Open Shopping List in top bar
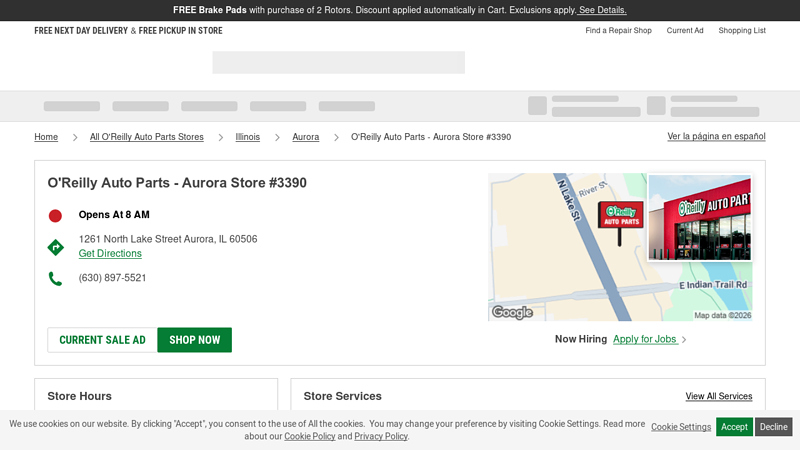Screen dimensions: 800x450 tap(741, 31)
